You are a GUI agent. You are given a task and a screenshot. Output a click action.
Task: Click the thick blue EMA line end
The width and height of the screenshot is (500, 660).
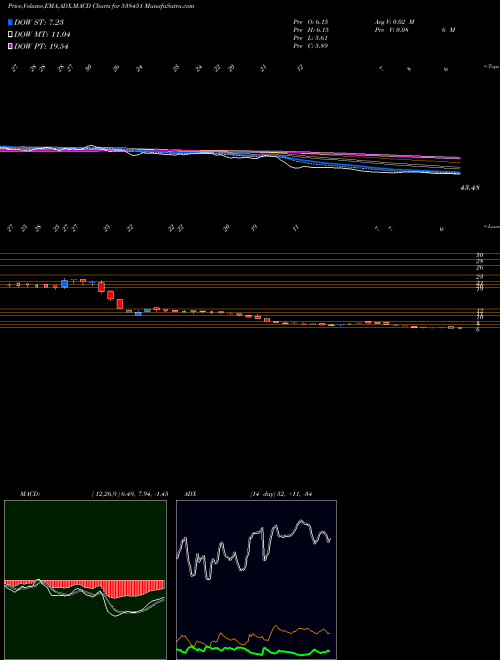pyautogui.click(x=458, y=173)
